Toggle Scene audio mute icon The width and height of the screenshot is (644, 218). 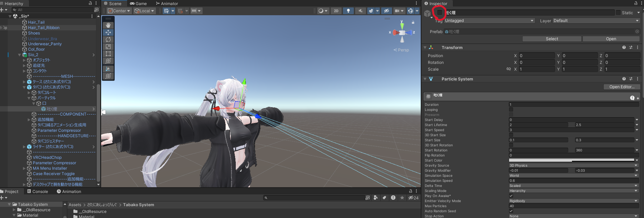361,11
